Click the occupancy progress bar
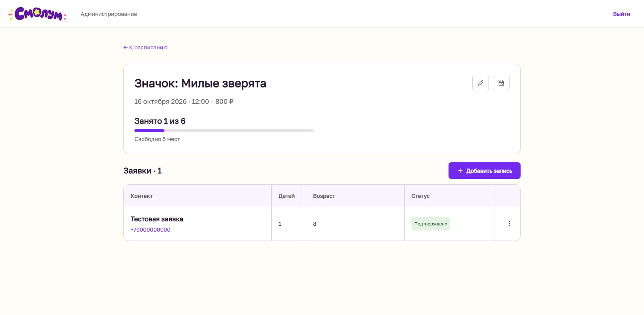 (224, 131)
